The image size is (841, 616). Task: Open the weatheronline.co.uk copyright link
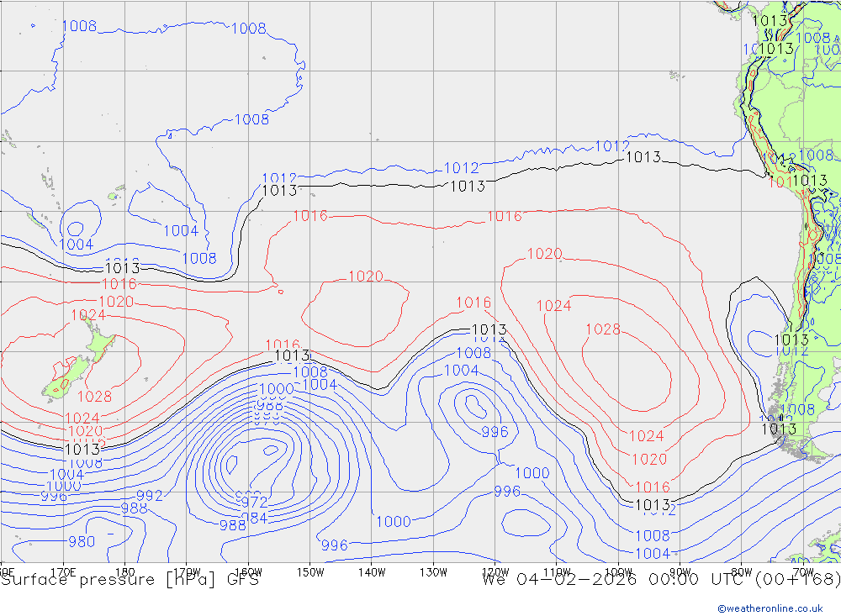[x=770, y=608]
